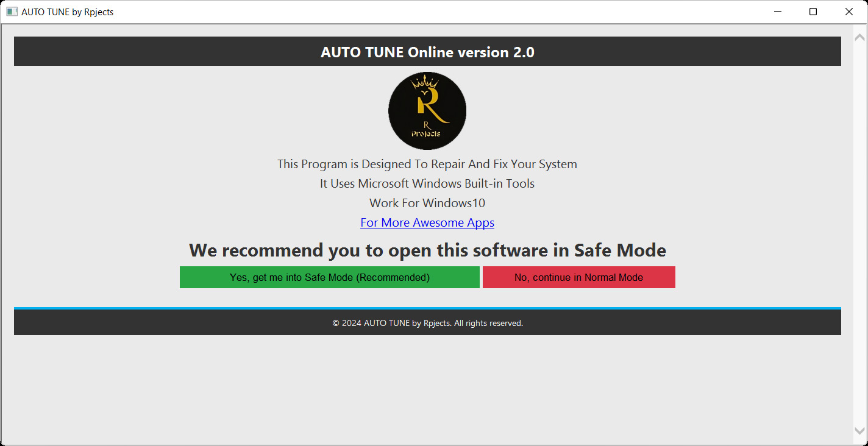Click the scrollbar up arrow
Viewport: 868px width, 446px height.
(860, 37)
